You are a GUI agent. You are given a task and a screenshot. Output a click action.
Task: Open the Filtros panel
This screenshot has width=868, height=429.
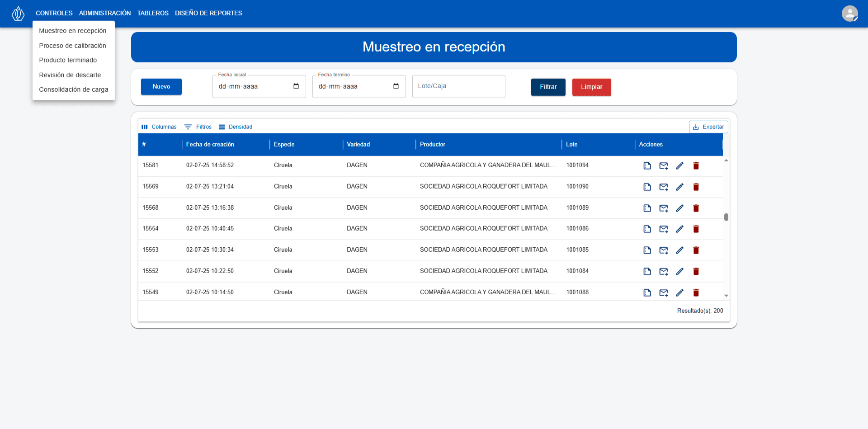198,127
